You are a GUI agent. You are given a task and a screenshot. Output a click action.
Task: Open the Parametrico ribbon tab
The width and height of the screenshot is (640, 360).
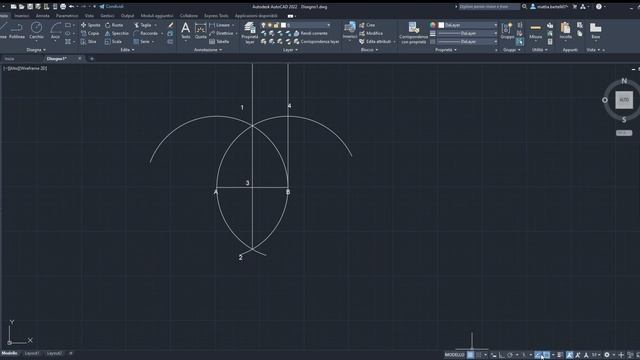67,16
